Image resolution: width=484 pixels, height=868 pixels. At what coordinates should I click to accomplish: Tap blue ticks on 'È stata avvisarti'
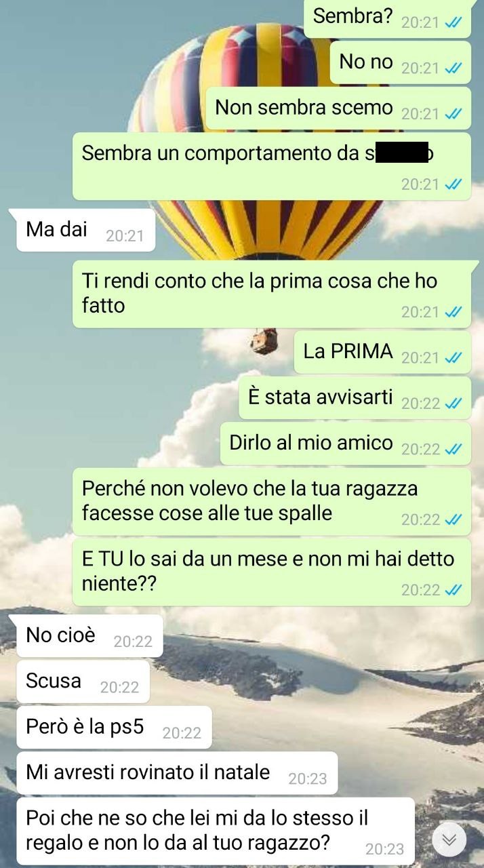click(453, 403)
